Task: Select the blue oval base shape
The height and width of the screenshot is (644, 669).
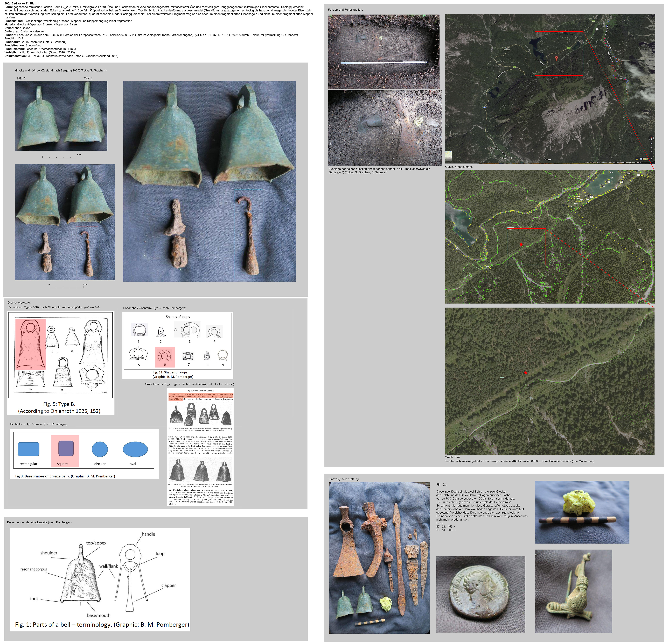Action: [x=135, y=449]
